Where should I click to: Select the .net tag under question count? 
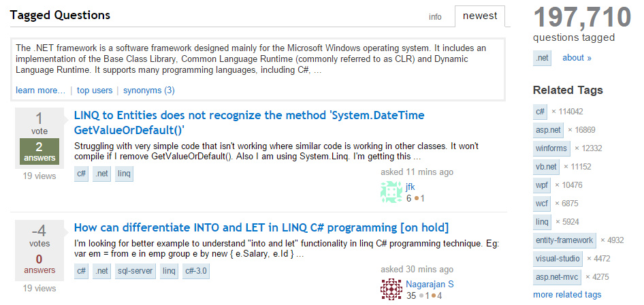point(542,58)
